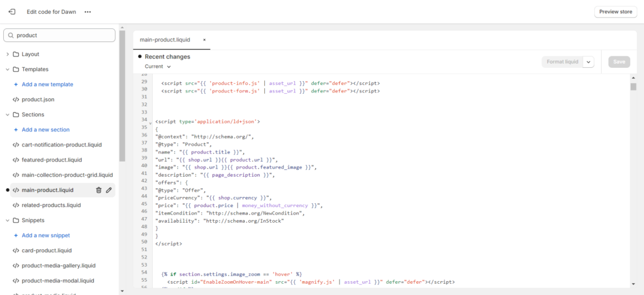
Task: Click the Layout folder icon
Action: 16,54
